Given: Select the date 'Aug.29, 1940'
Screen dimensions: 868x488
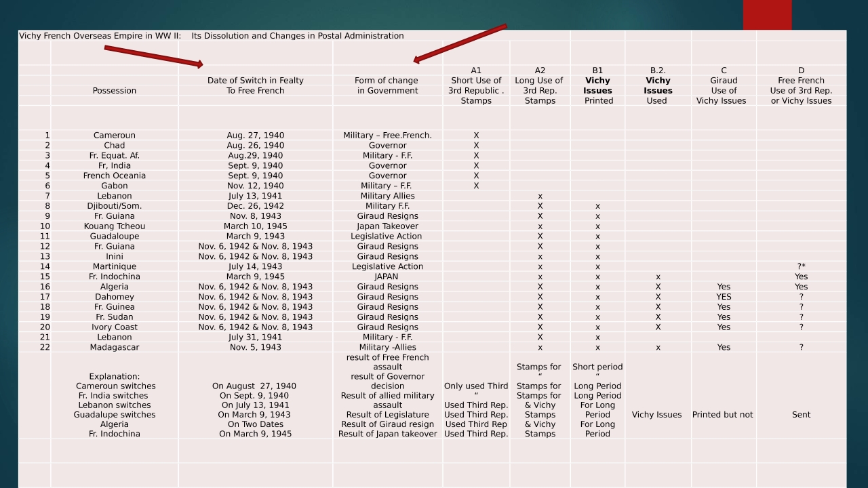Looking at the screenshot, I should pyautogui.click(x=256, y=156).
